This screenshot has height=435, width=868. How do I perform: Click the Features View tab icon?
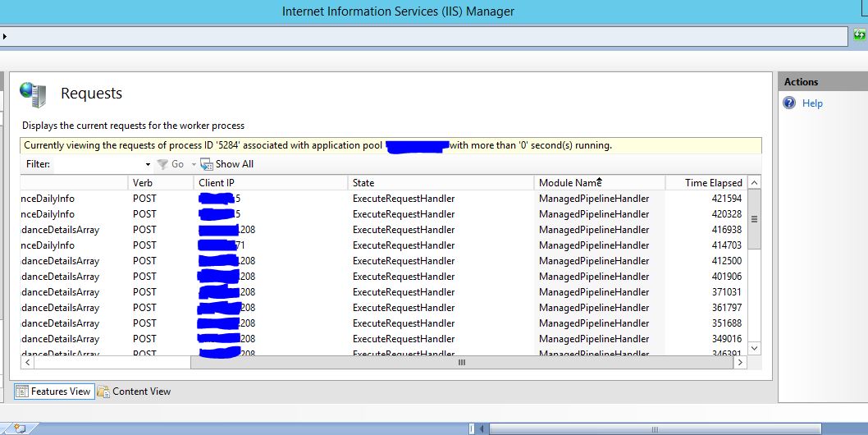[x=22, y=391]
